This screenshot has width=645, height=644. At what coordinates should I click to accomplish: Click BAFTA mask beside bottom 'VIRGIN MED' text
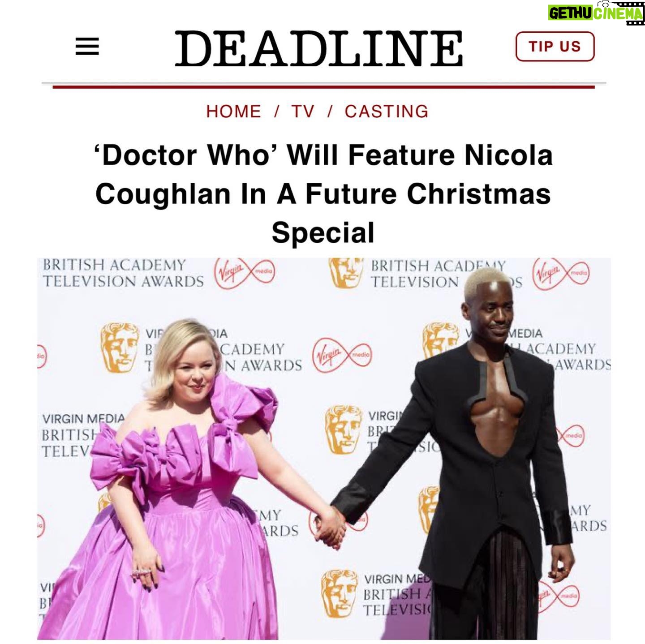pyautogui.click(x=340, y=594)
